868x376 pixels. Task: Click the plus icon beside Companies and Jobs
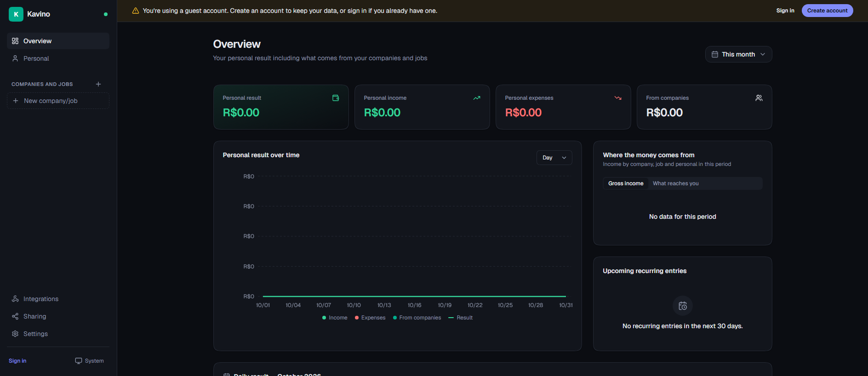(x=98, y=84)
